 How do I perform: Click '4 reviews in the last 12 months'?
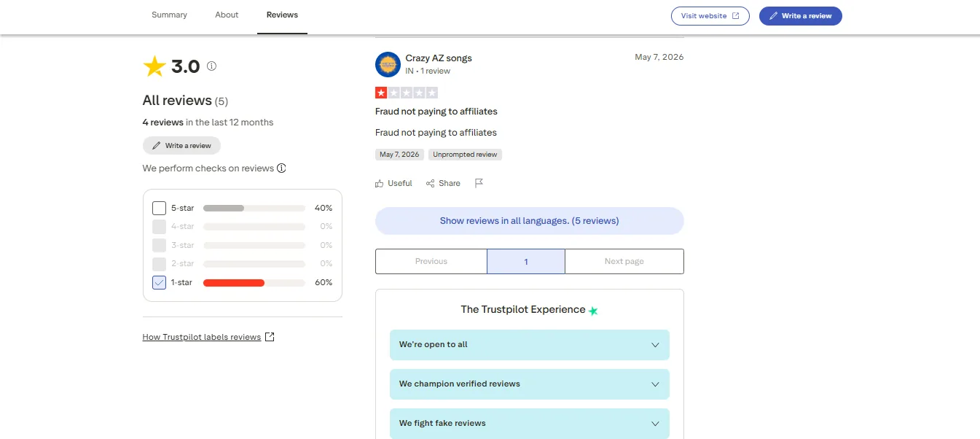point(208,123)
